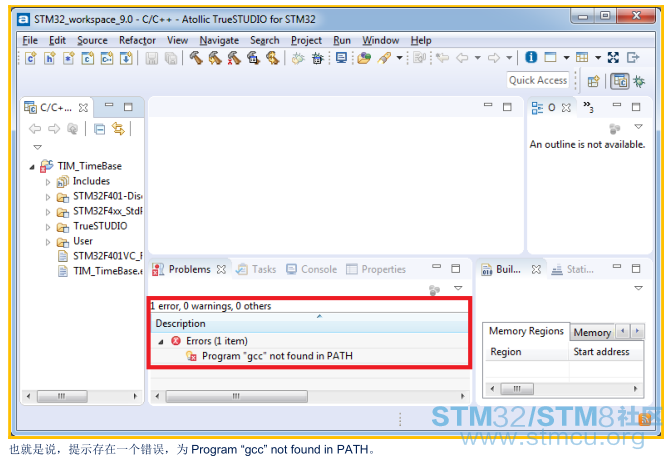Expand the User folder
669x462 pixels.
[x=48, y=242]
